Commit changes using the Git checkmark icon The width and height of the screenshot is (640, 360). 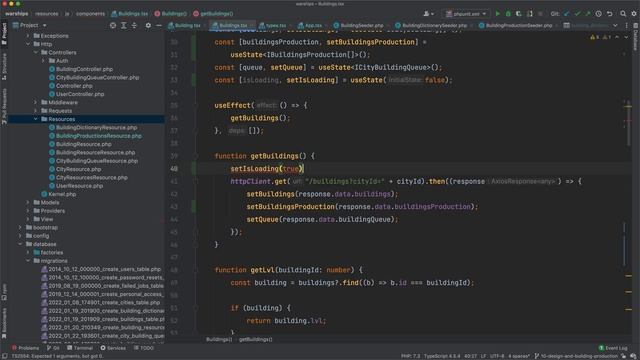point(577,14)
